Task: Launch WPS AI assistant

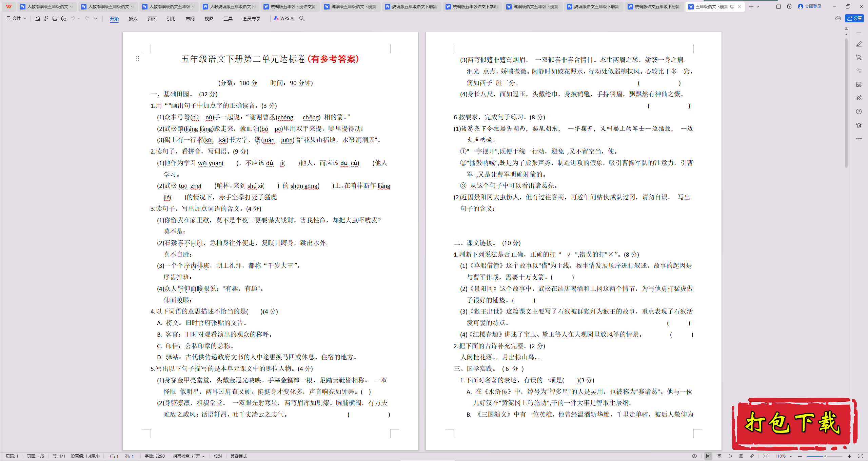Action: pos(284,18)
